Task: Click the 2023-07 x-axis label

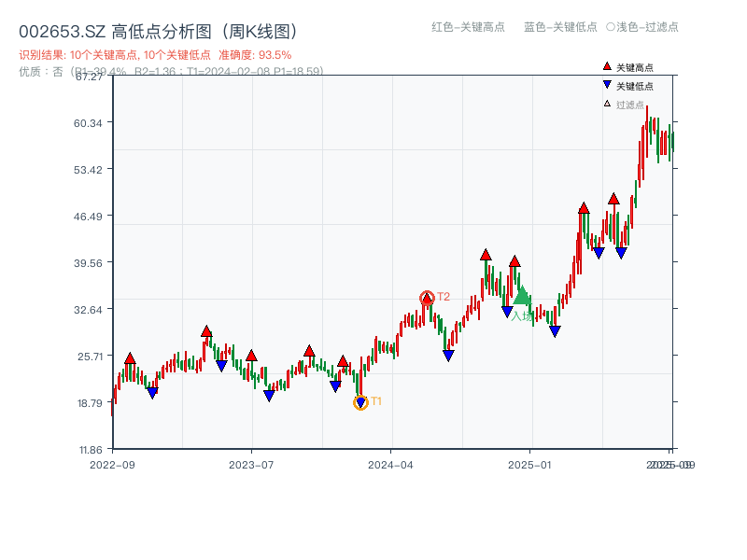Action: tap(251, 465)
